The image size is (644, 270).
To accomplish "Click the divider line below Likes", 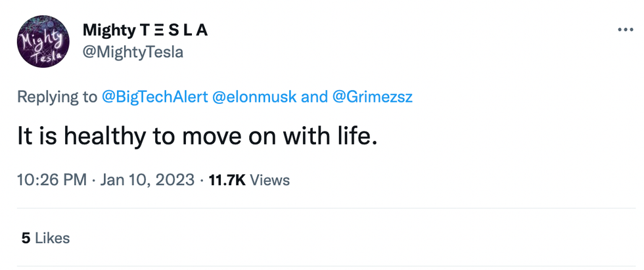I will click(x=322, y=266).
